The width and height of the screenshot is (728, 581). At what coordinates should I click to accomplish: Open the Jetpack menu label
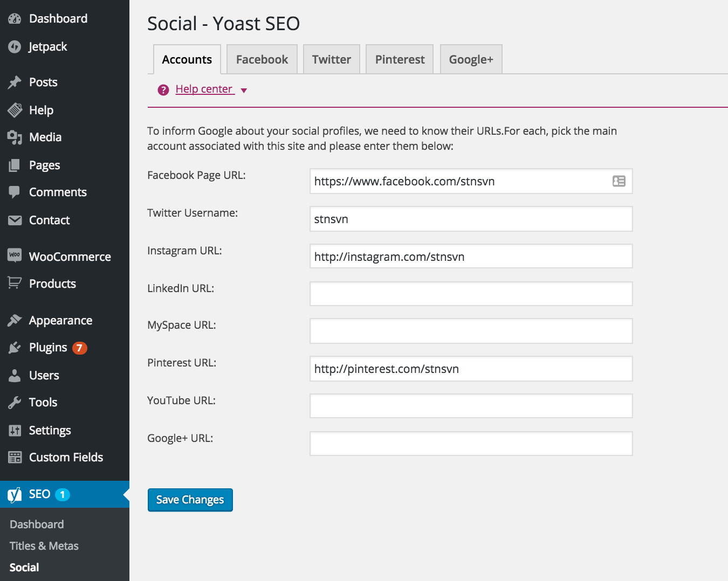click(48, 47)
